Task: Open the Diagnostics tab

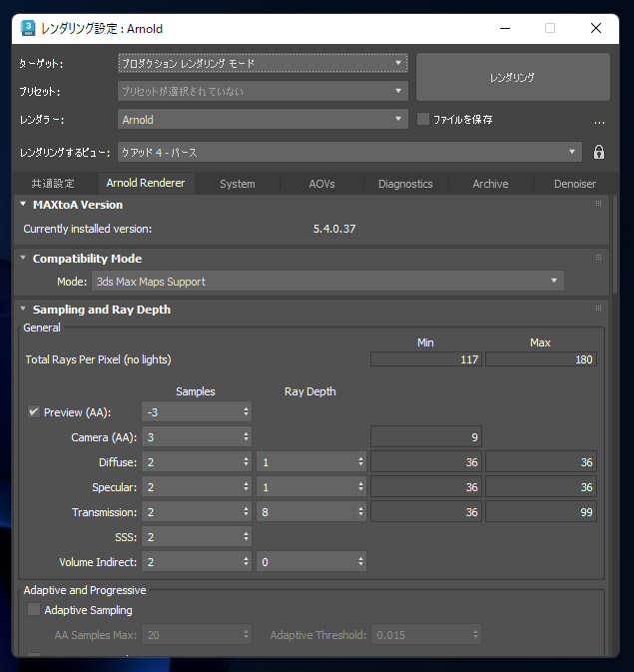Action: click(x=405, y=184)
